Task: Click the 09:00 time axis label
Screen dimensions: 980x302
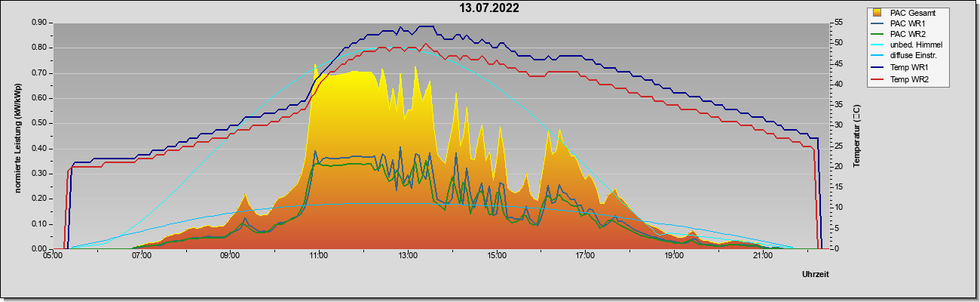Action: click(230, 256)
